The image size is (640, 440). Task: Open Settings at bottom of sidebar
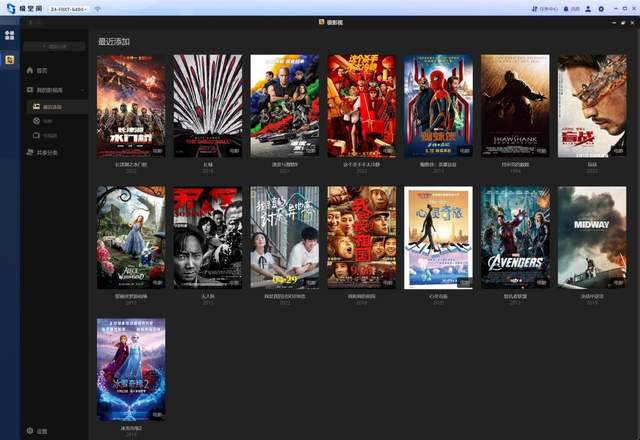point(37,431)
